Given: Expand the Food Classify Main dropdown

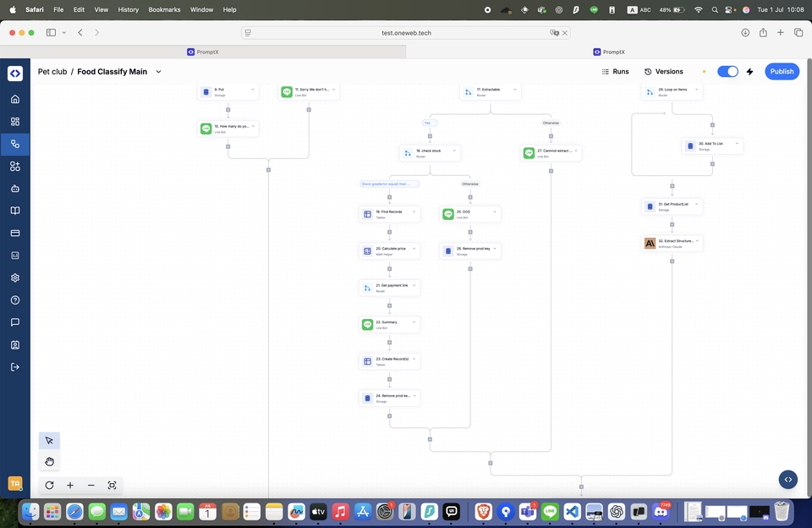Looking at the screenshot, I should pos(158,72).
